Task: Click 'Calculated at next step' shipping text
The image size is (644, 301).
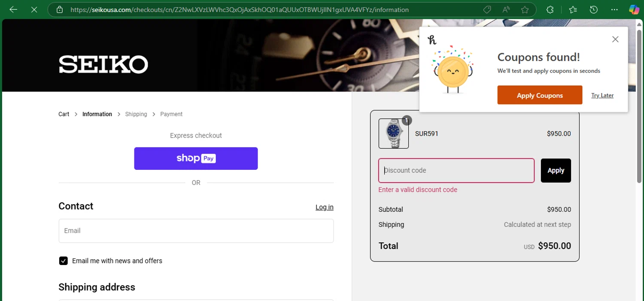Action: pyautogui.click(x=538, y=225)
